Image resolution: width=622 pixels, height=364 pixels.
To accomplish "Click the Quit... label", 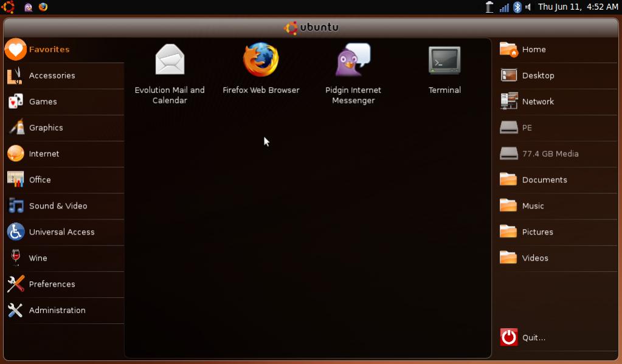I will [x=534, y=337].
